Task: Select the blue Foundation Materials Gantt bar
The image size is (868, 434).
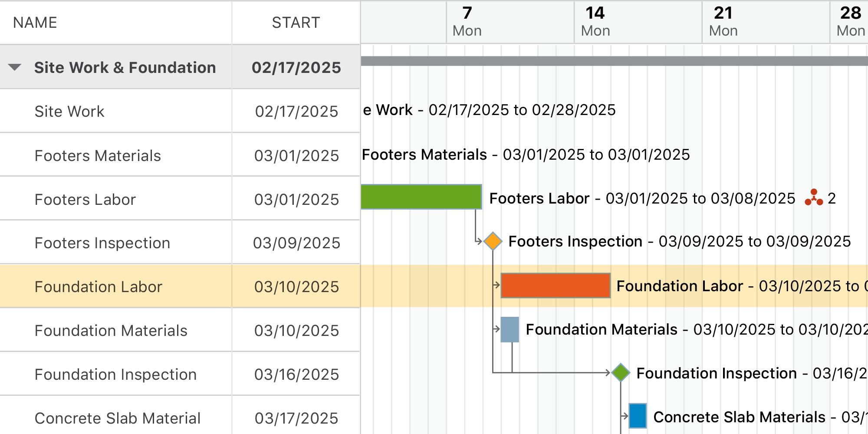Action: [510, 330]
